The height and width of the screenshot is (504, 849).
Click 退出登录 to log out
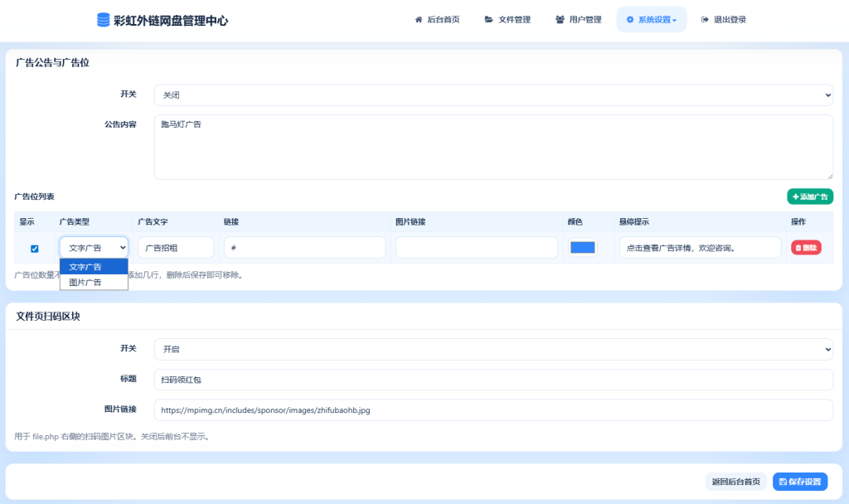tap(723, 20)
